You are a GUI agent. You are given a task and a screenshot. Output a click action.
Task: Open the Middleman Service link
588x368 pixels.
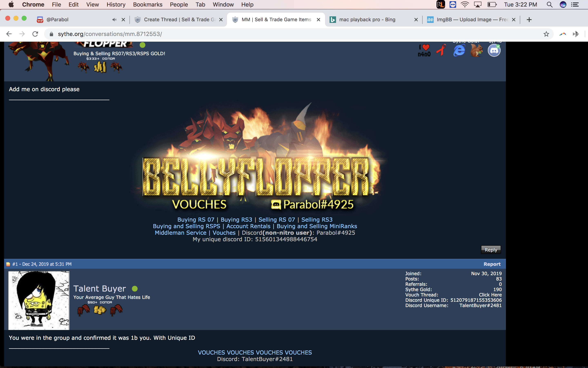(x=180, y=233)
